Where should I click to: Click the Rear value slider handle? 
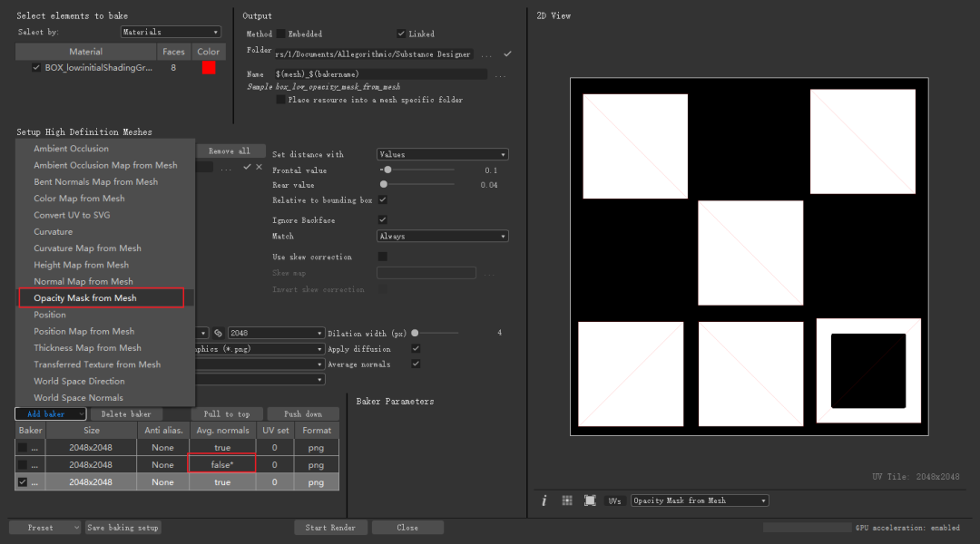(383, 184)
